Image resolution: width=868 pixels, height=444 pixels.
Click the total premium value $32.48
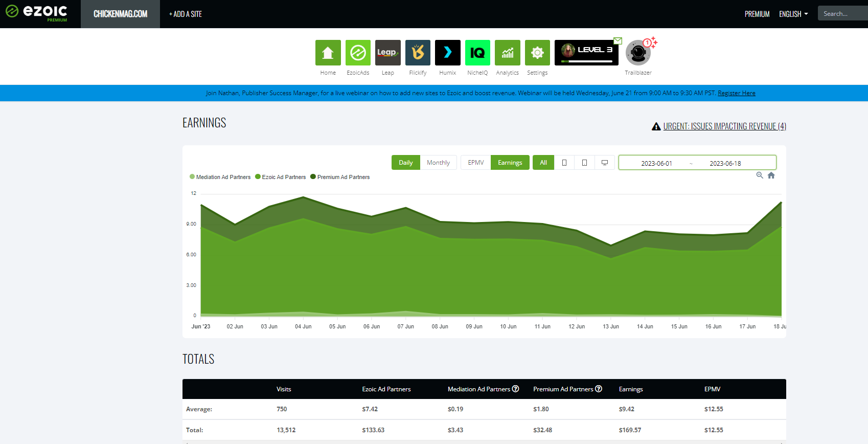pyautogui.click(x=543, y=430)
